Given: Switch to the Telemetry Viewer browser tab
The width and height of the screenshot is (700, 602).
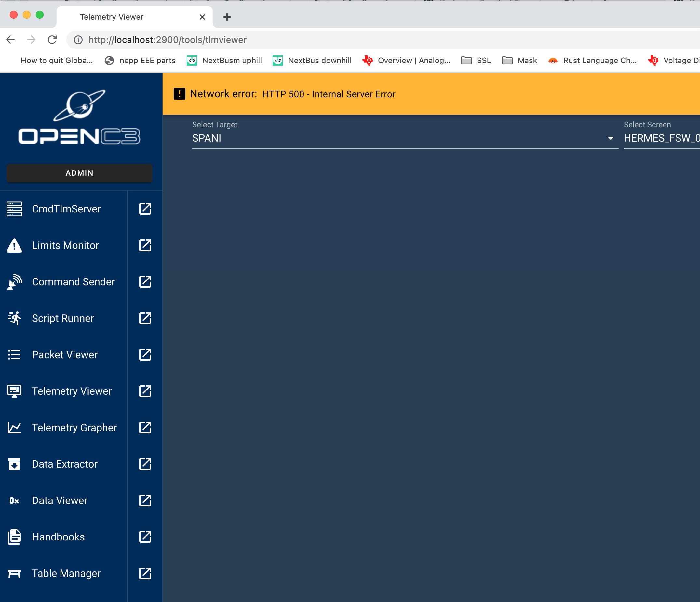Looking at the screenshot, I should click(x=112, y=17).
